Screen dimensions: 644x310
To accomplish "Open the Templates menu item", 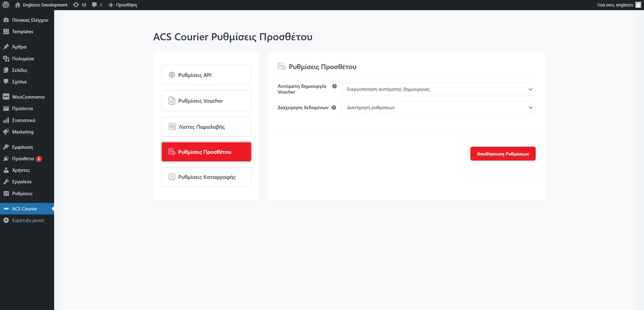I will (27, 32).
